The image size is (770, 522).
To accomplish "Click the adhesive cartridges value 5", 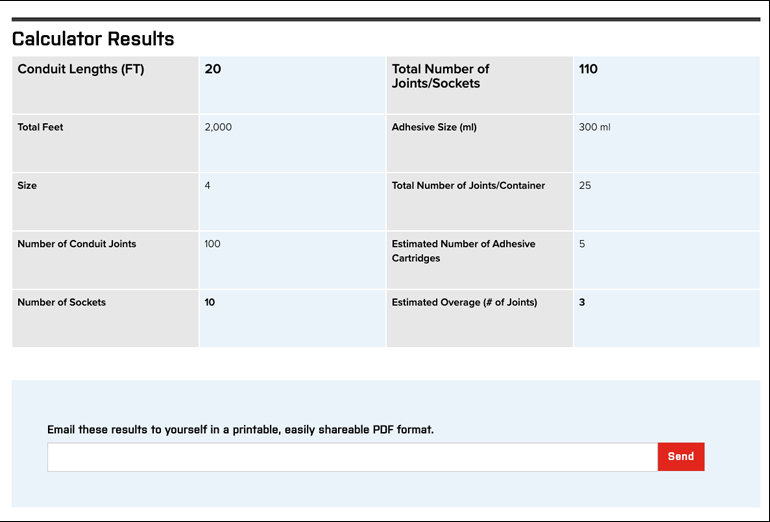I will point(582,244).
